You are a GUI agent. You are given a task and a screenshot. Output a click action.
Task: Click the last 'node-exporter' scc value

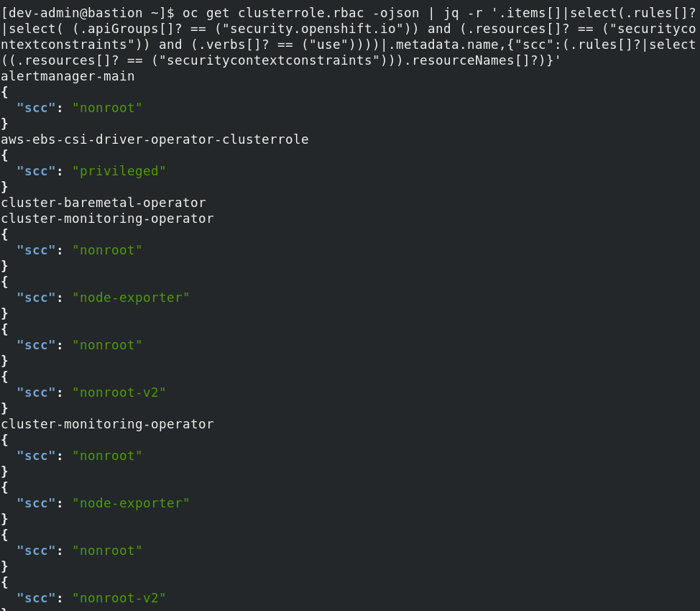tap(131, 503)
